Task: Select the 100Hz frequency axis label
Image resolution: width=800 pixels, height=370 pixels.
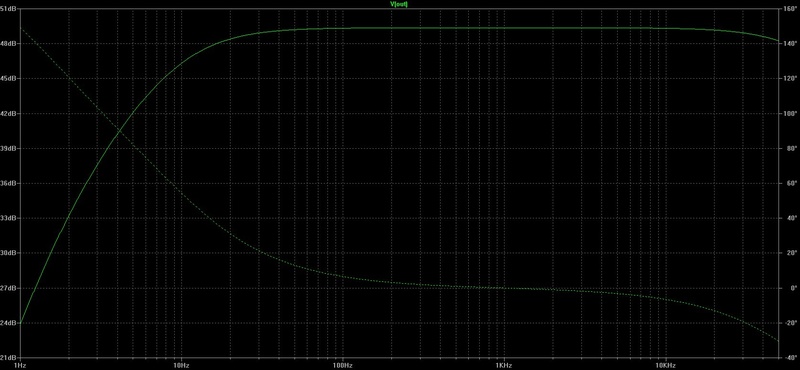Action: tap(342, 365)
